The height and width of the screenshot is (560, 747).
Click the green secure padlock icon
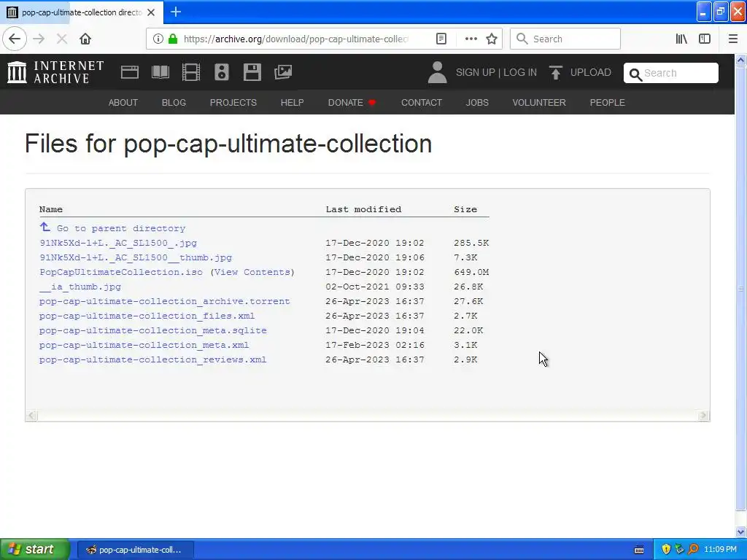(x=173, y=39)
